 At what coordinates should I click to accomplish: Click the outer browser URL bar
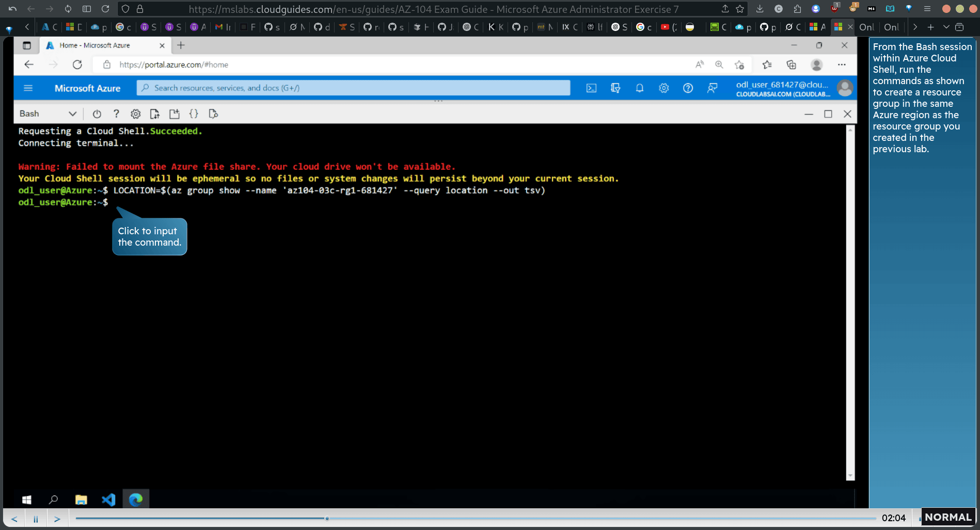[x=434, y=9]
